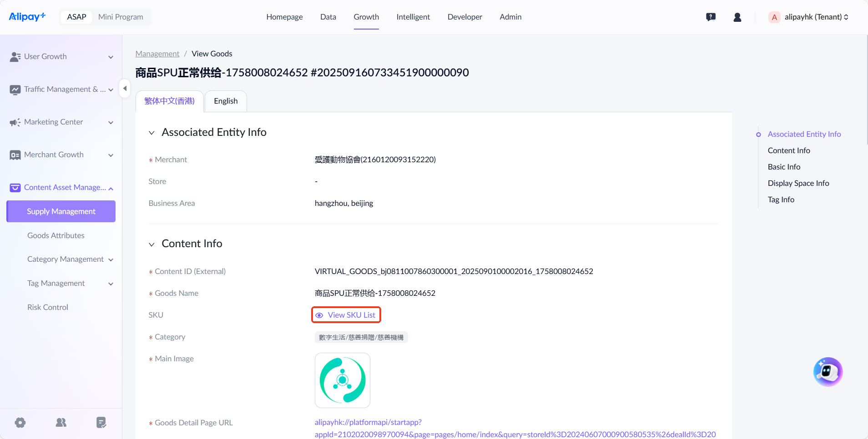
Task: Go back via Management breadcrumb link
Action: 157,54
